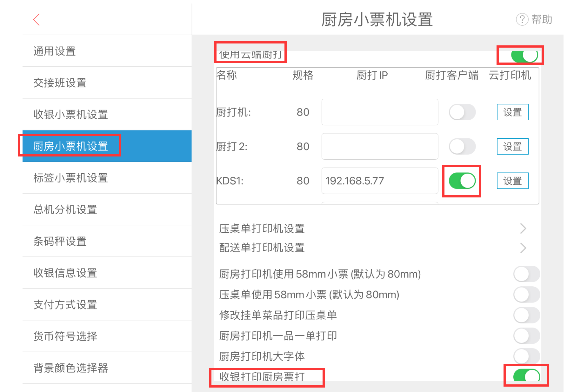The width and height of the screenshot is (574, 392).
Task: Go back using the red arrow icon
Action: 37,20
